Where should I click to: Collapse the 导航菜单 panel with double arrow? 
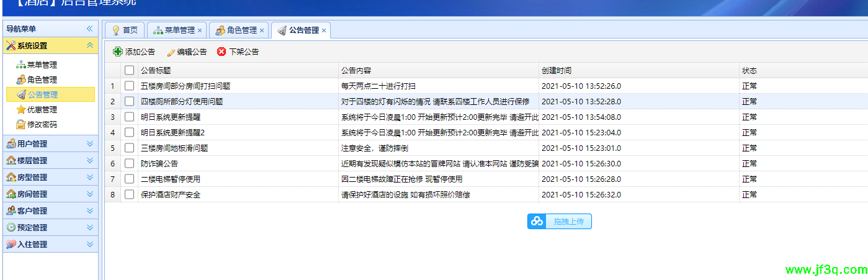click(89, 29)
